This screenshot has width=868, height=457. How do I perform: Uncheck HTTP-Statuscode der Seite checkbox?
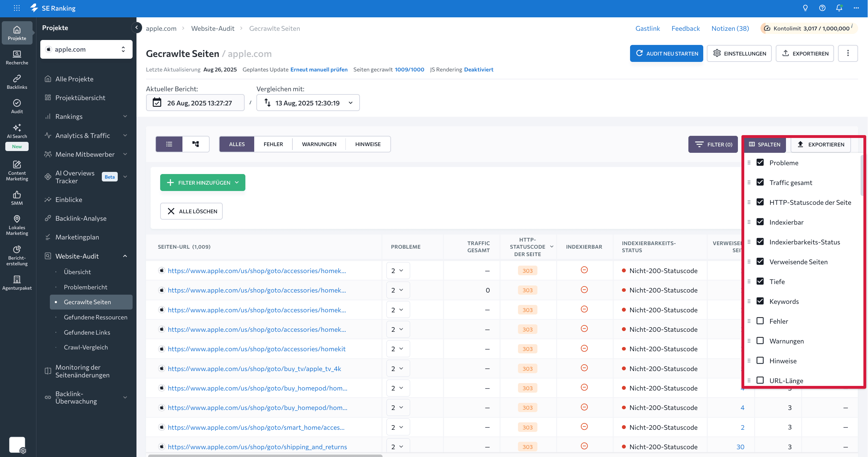[760, 202]
